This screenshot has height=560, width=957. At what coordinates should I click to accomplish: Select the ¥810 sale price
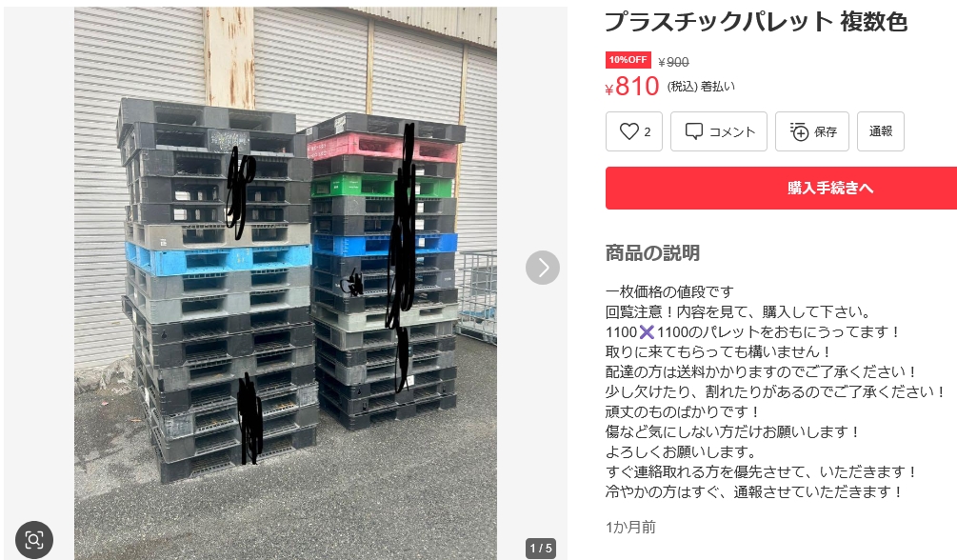(631, 87)
